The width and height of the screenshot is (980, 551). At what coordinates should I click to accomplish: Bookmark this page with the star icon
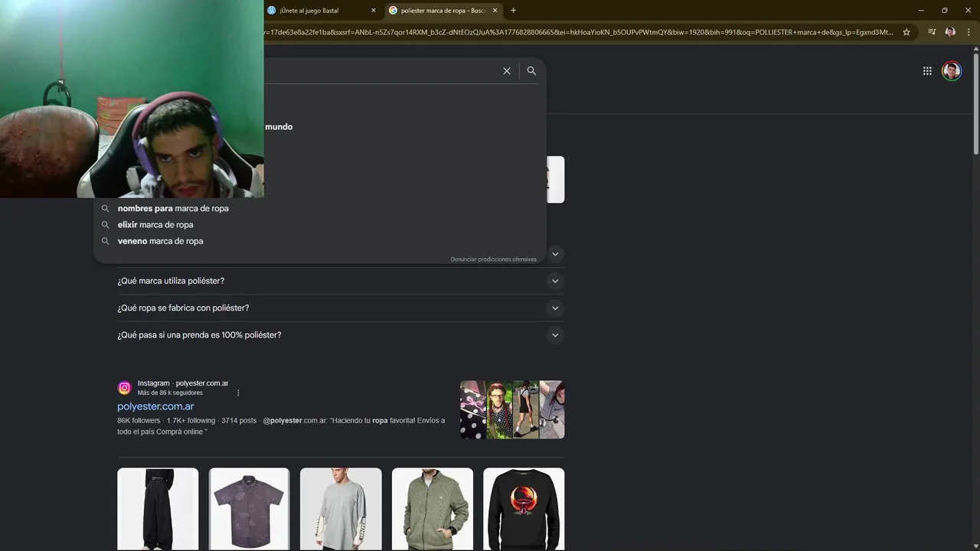click(x=906, y=32)
